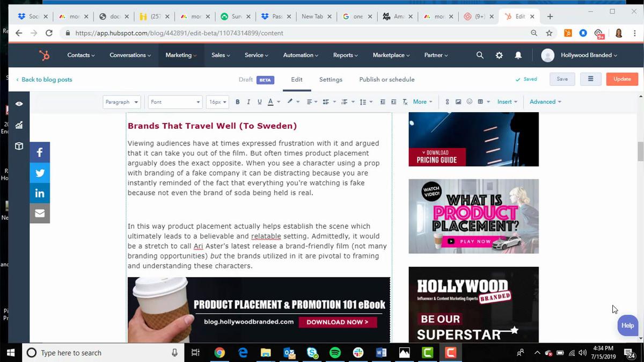Open the Service menu
644x362 pixels.
pos(257,55)
